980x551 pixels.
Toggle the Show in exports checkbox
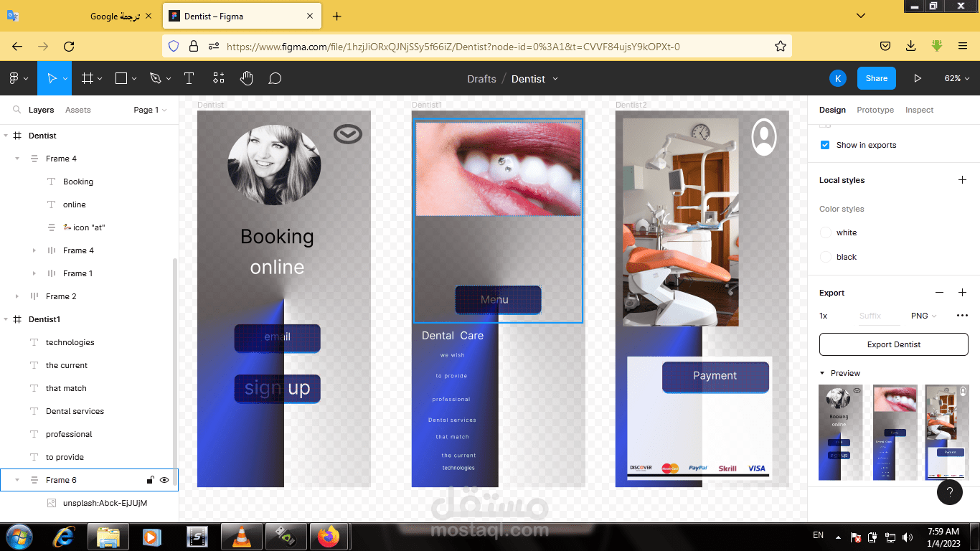pos(825,145)
